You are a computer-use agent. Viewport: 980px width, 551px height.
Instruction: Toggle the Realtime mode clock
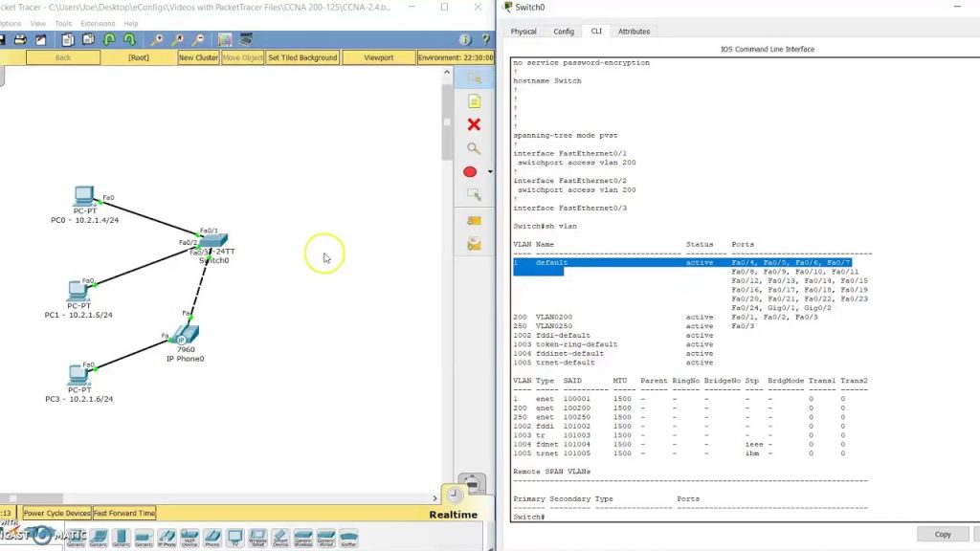coord(455,496)
